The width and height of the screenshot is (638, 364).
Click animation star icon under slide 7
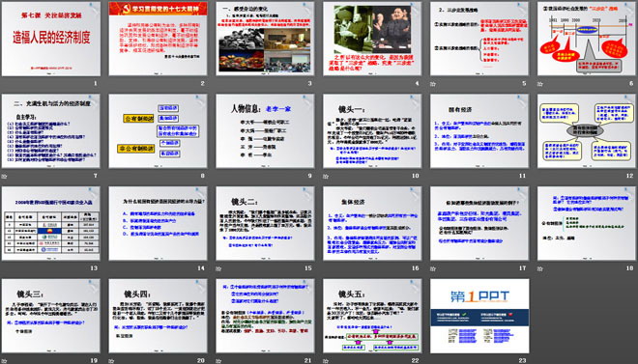click(x=5, y=176)
